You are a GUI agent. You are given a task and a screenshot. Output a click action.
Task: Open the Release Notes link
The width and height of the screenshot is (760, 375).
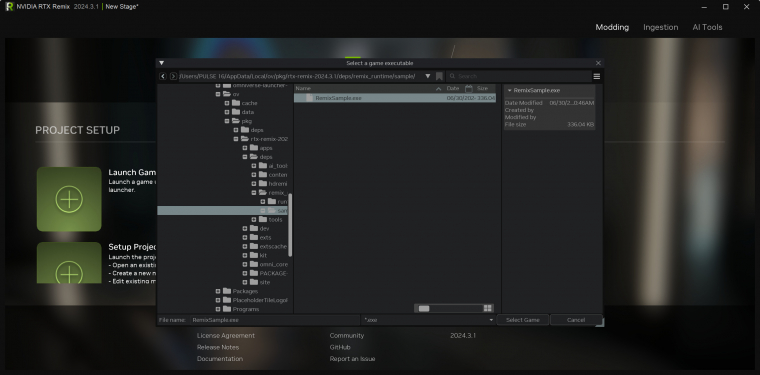point(218,347)
